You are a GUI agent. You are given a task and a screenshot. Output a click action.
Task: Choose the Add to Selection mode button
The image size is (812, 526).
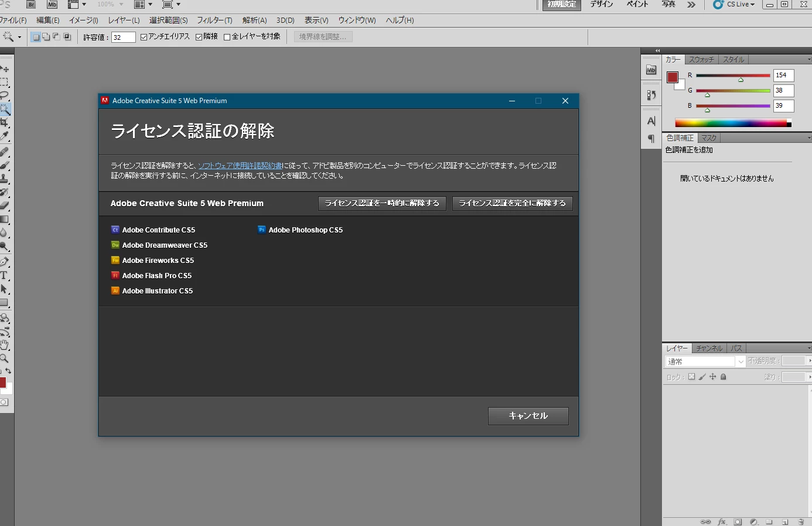tap(46, 37)
